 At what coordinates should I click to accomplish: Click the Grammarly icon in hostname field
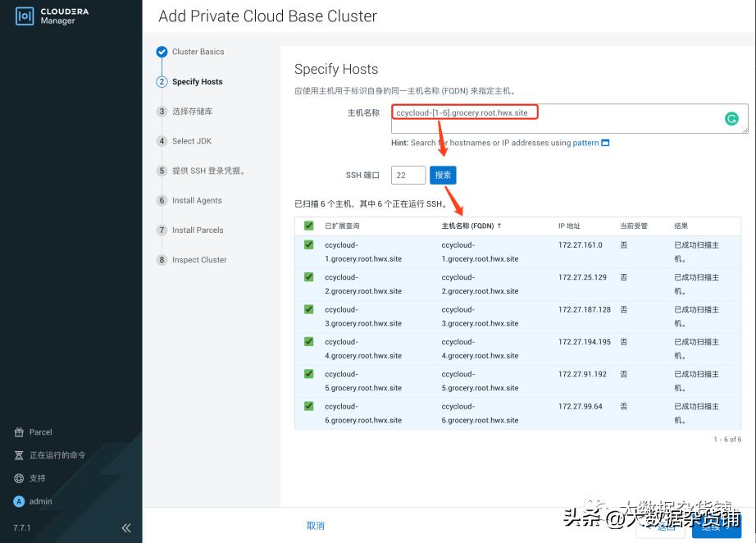coord(731,118)
